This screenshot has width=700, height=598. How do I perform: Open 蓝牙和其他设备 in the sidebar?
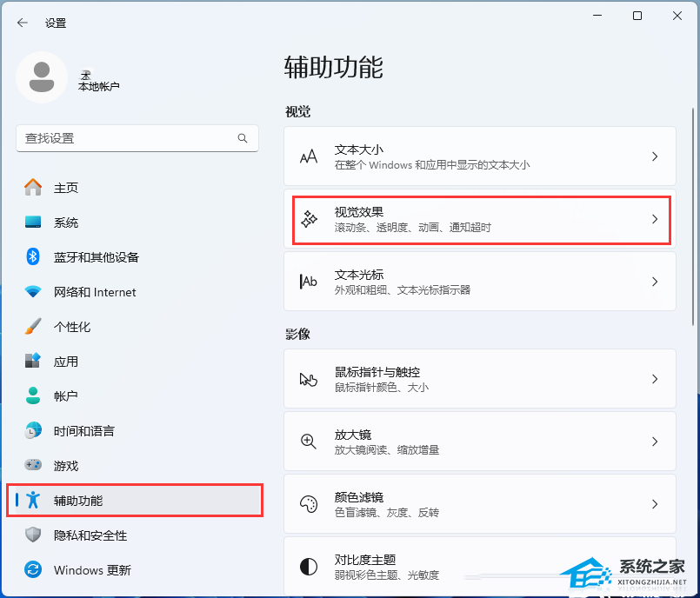96,257
